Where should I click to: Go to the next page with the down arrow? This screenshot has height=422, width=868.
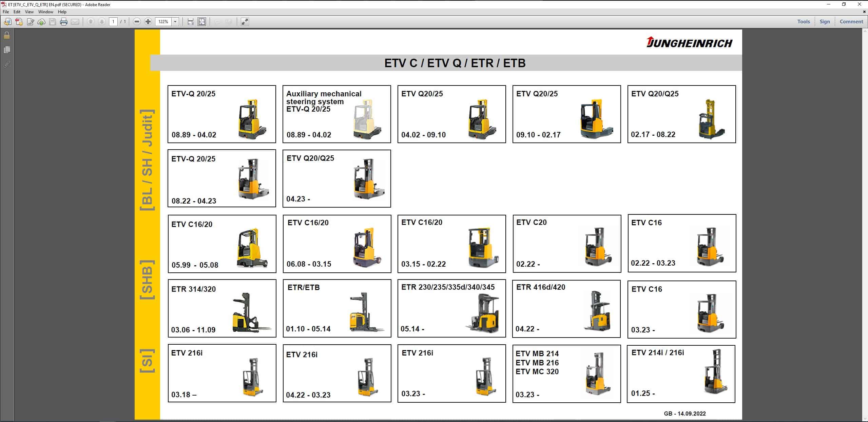click(x=101, y=22)
